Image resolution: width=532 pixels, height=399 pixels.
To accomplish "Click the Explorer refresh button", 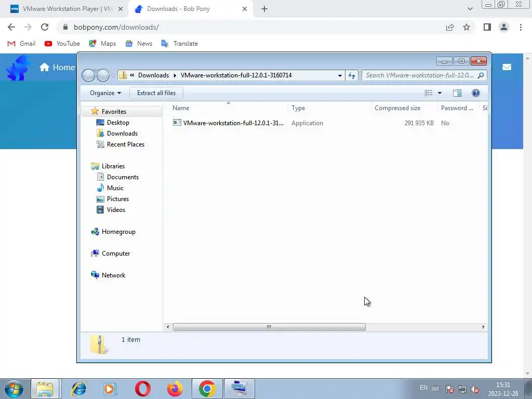I will 352,75.
